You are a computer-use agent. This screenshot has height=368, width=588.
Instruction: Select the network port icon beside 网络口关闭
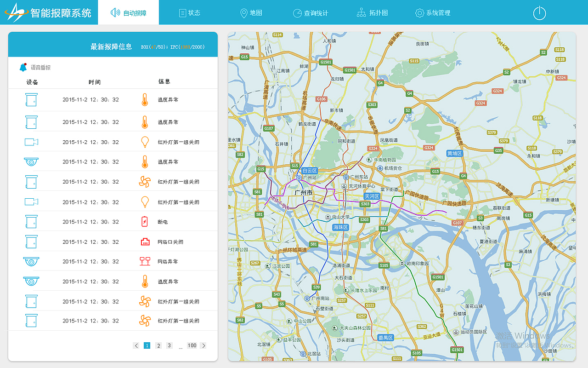coord(145,242)
